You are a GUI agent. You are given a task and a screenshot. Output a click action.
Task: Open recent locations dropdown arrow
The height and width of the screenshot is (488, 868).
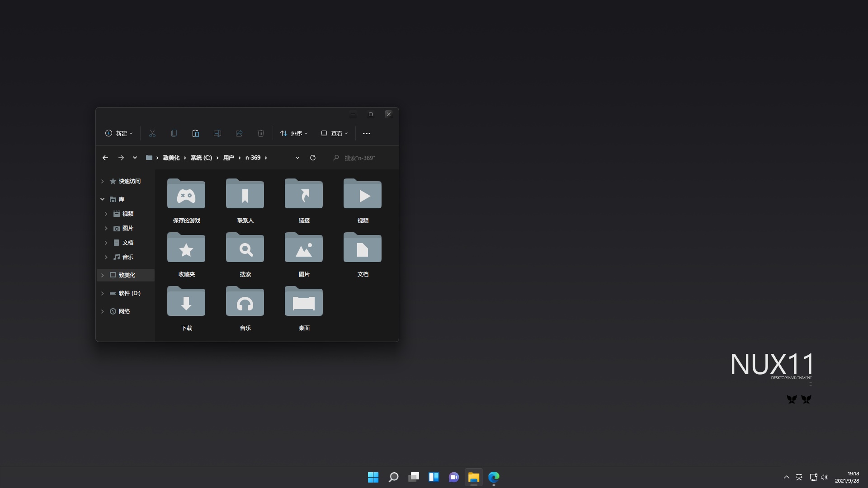coord(135,158)
